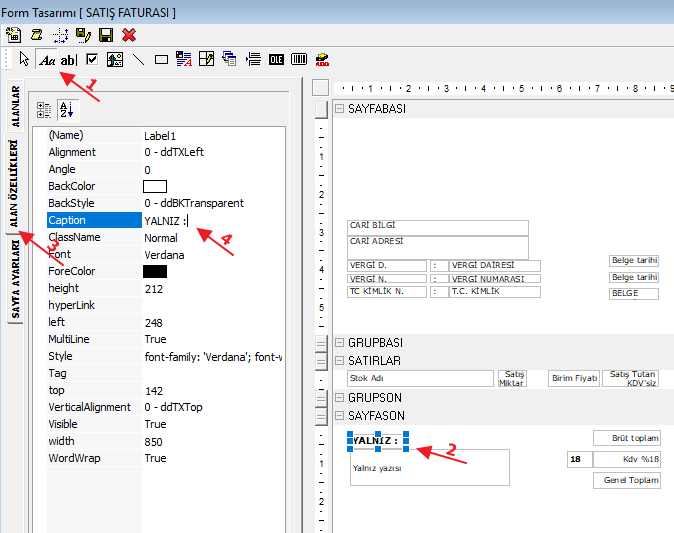Select the ADO data control tool
This screenshot has width=674, height=533.
(x=322, y=59)
